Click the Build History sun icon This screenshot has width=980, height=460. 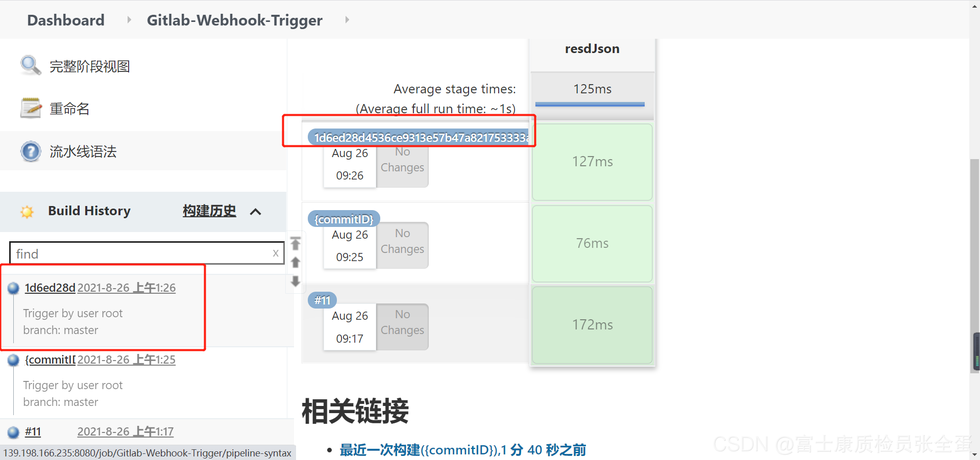(x=27, y=212)
